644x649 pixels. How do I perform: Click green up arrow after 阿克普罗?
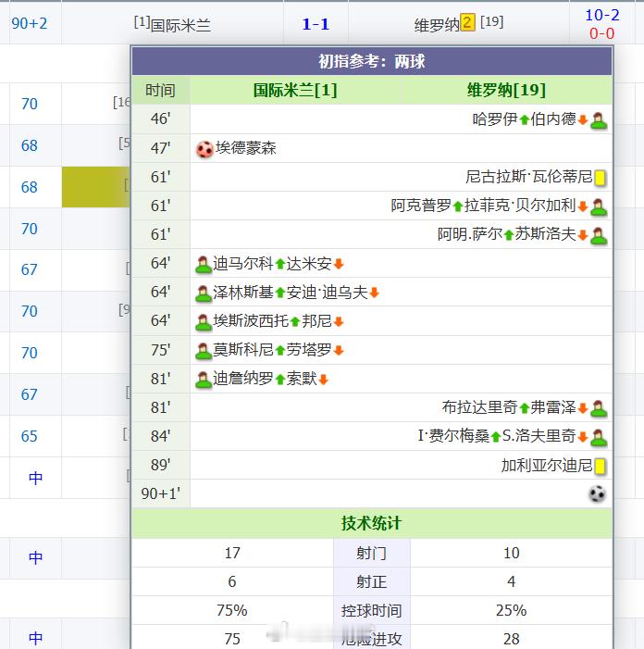coord(457,206)
